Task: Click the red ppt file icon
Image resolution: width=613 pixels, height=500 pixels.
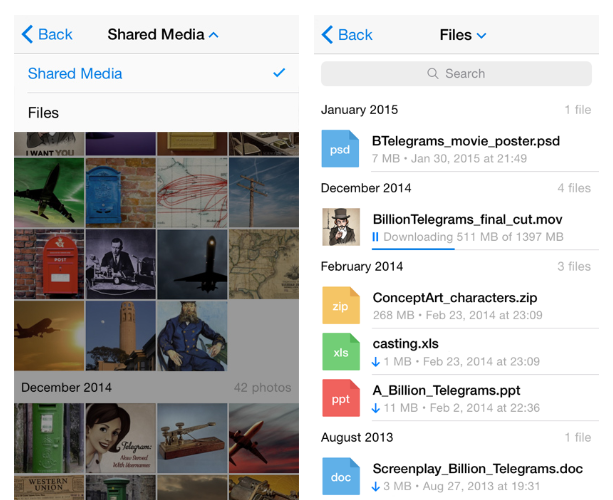Action: point(341,398)
